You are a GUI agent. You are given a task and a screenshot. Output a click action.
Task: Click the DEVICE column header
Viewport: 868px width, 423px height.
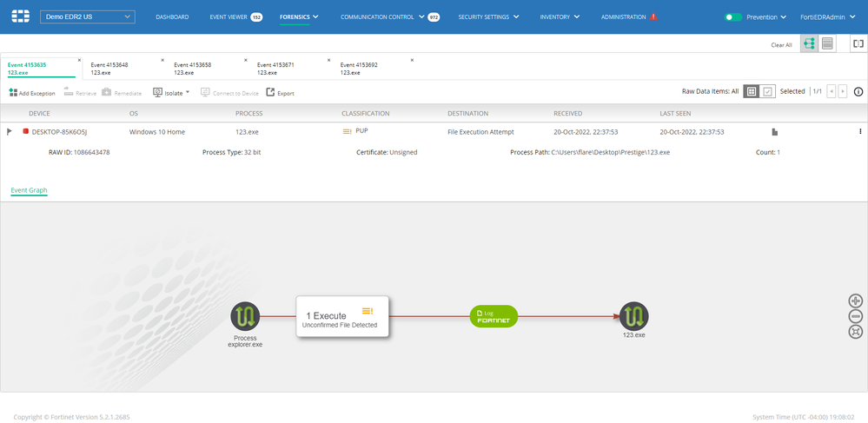39,114
